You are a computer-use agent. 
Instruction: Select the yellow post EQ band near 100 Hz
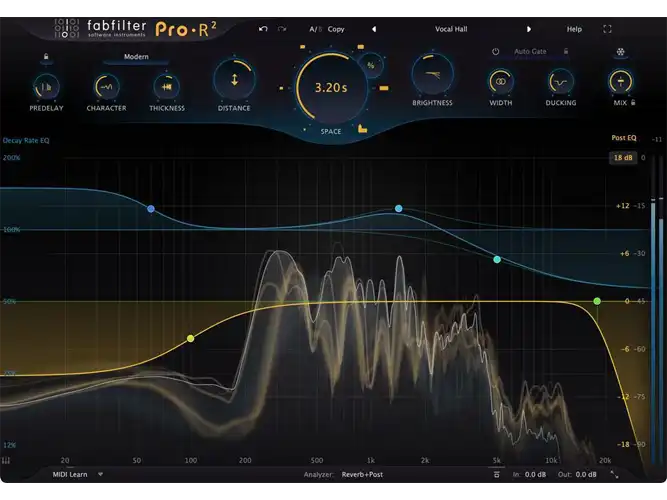coord(191,338)
